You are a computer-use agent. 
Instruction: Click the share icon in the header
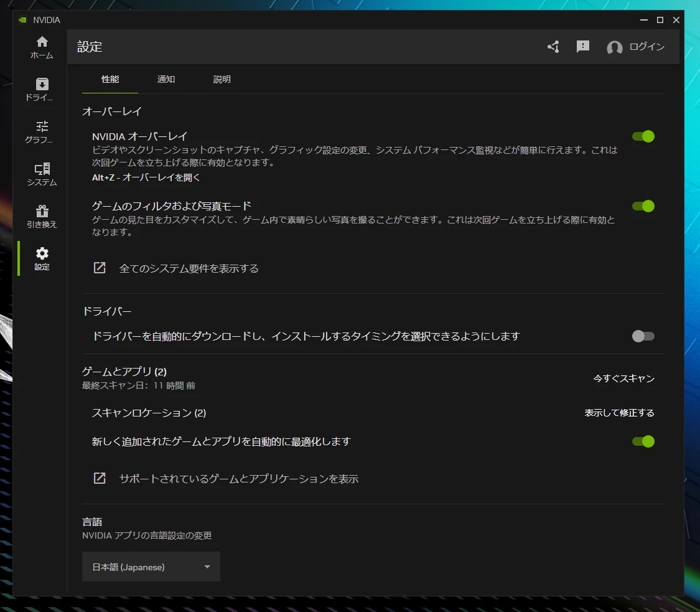click(x=554, y=47)
